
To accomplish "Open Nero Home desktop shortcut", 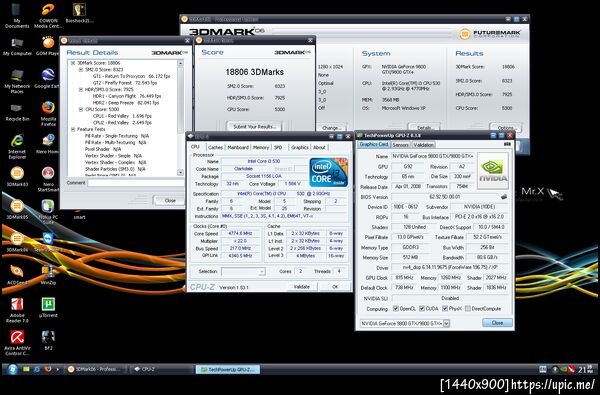I will click(48, 144).
